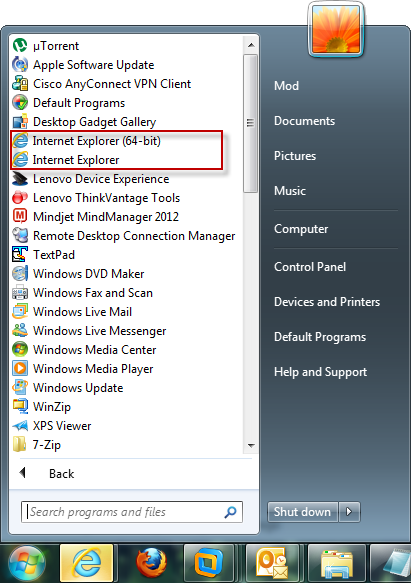411x583 pixels.
Task: Click the Cisco AnyConnect VPN Client icon
Action: tap(20, 84)
